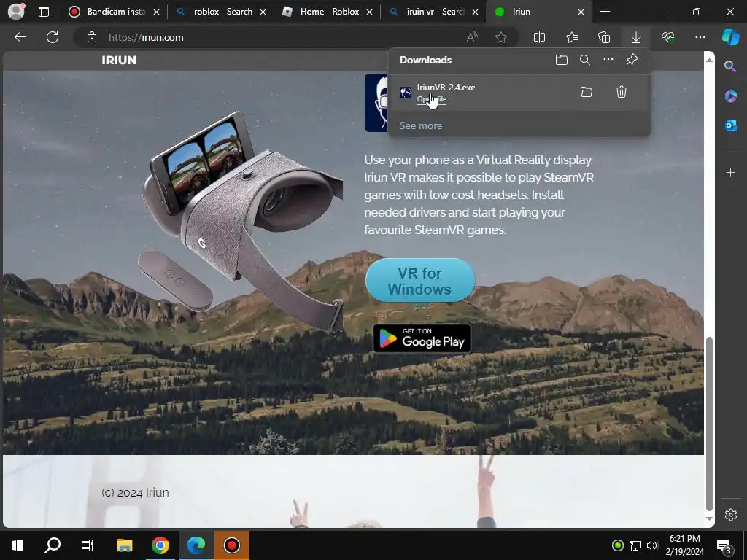Click scrollbar up arrow
Screen dimensions: 747x560
(x=709, y=60)
